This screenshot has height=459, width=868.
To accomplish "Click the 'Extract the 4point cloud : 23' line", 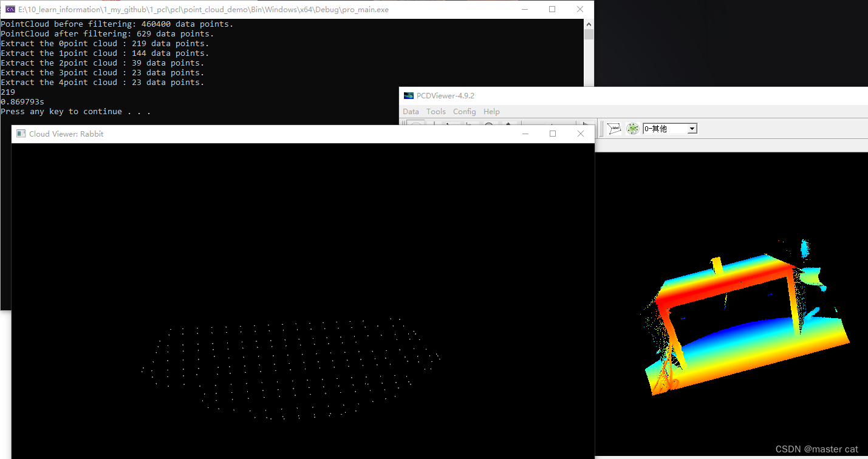I will coord(103,83).
